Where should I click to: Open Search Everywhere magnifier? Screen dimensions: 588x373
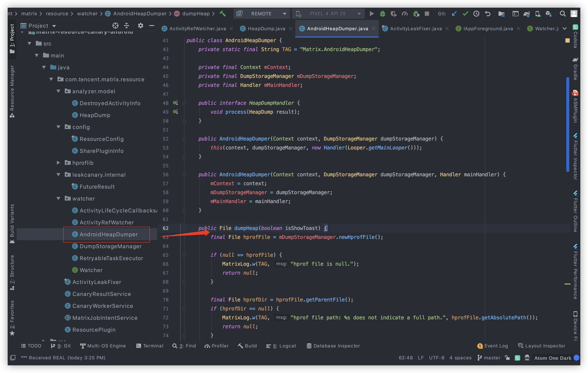[x=563, y=14]
